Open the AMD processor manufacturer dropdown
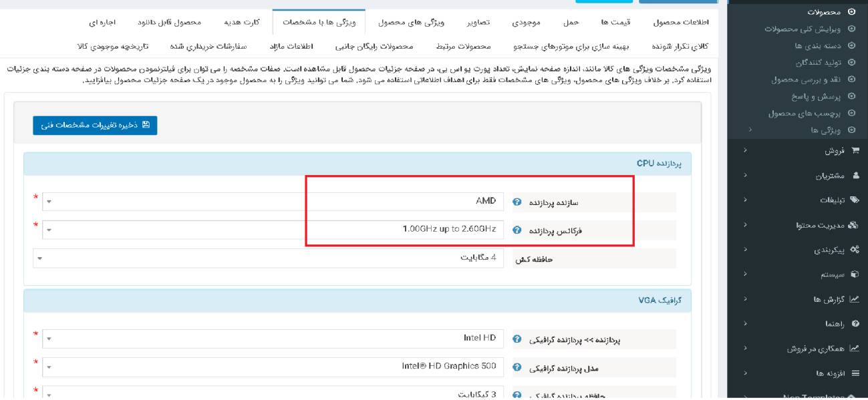 click(x=273, y=202)
